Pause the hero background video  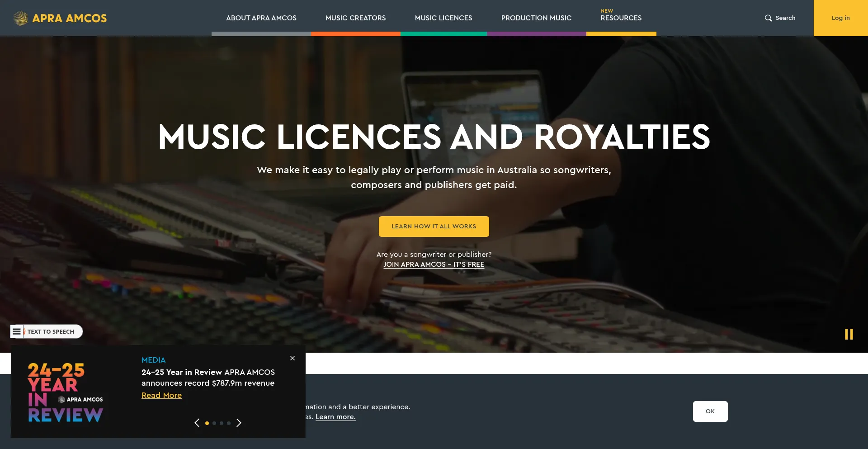coord(849,334)
